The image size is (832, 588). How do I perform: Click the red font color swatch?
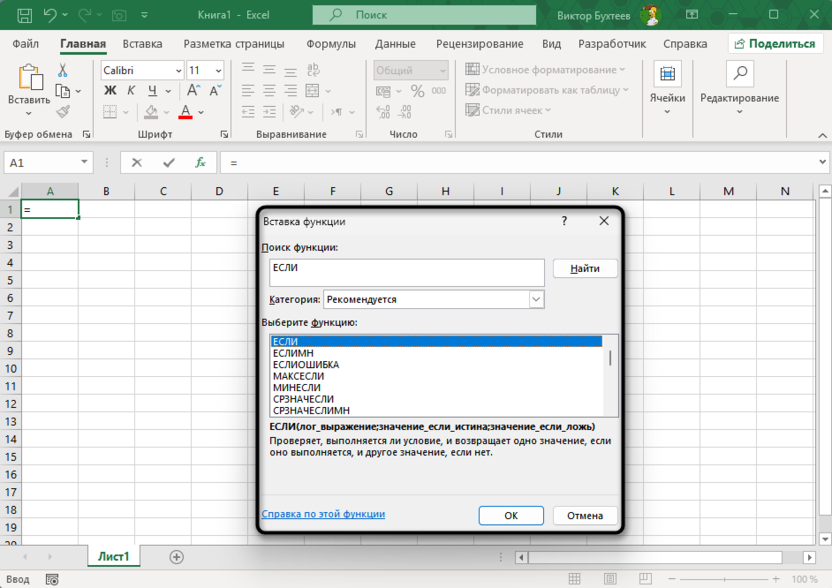187,112
